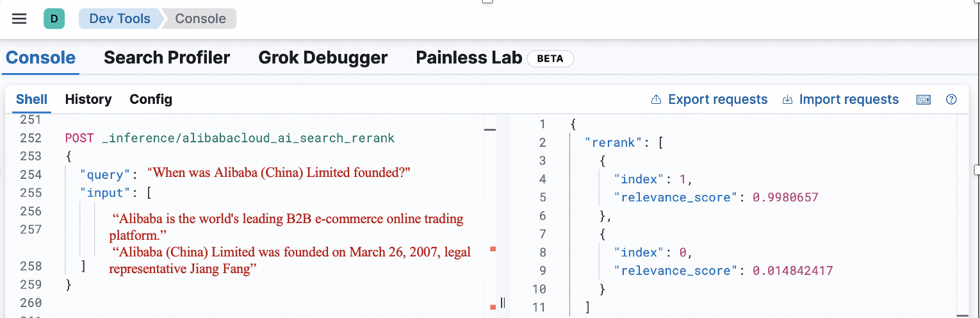Open the Search Profiler tab

point(167,58)
